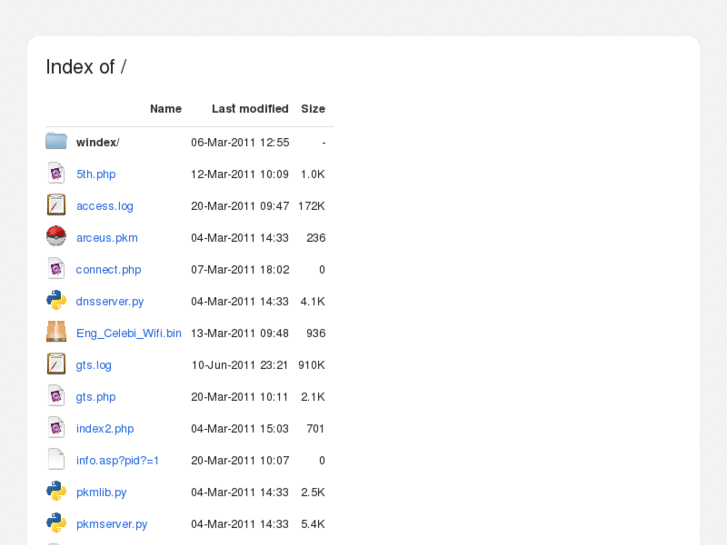This screenshot has width=727, height=545.
Task: Click the log file icon beside access.log
Action: tap(56, 205)
